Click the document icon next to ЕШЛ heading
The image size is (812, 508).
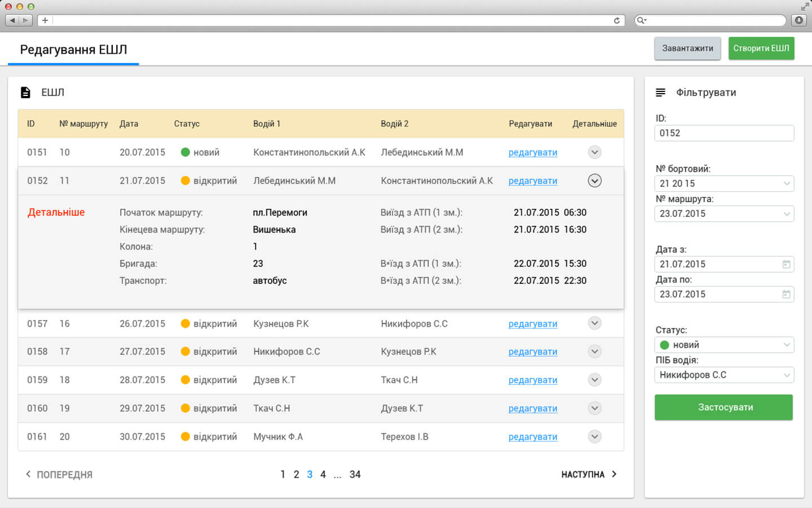point(25,92)
